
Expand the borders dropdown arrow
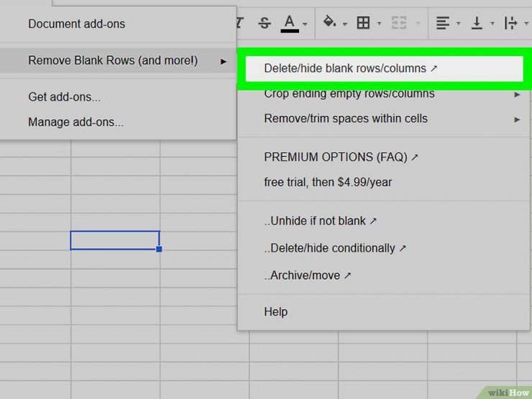(379, 24)
